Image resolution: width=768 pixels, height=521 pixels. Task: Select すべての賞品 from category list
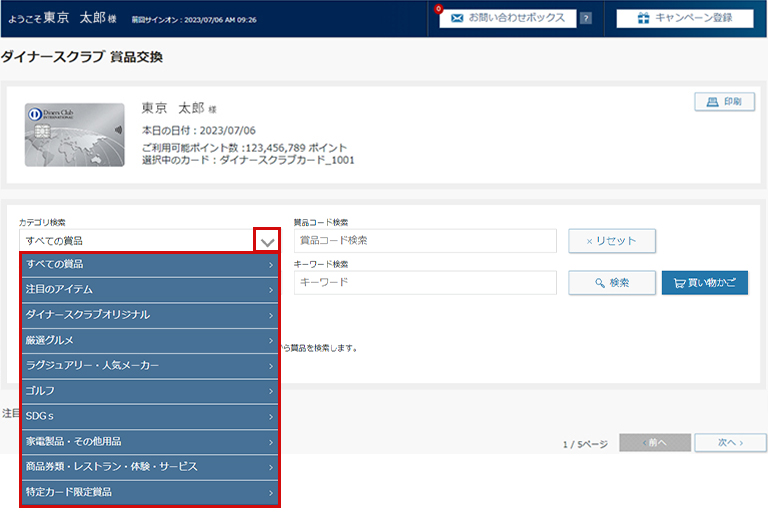click(150, 264)
